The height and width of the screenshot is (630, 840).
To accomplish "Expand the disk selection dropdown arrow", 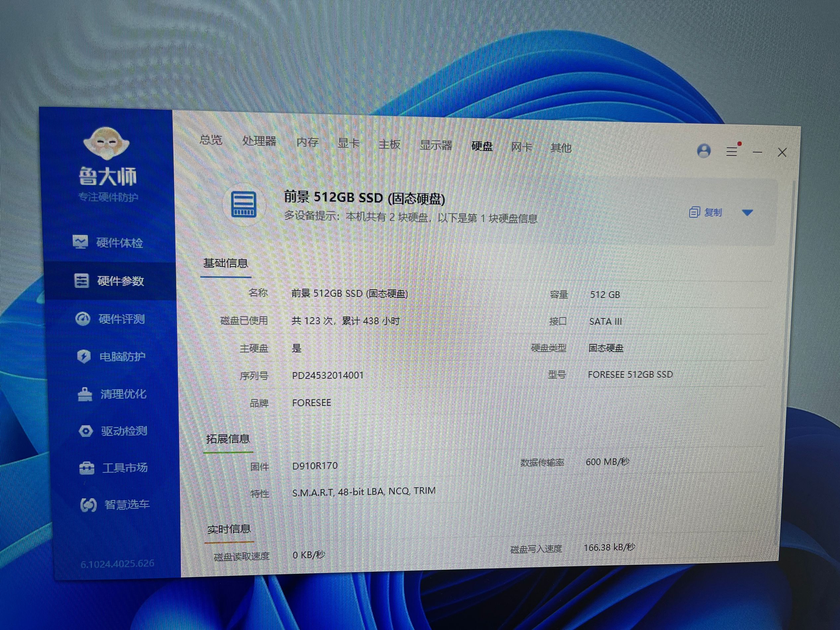I will tap(747, 213).
